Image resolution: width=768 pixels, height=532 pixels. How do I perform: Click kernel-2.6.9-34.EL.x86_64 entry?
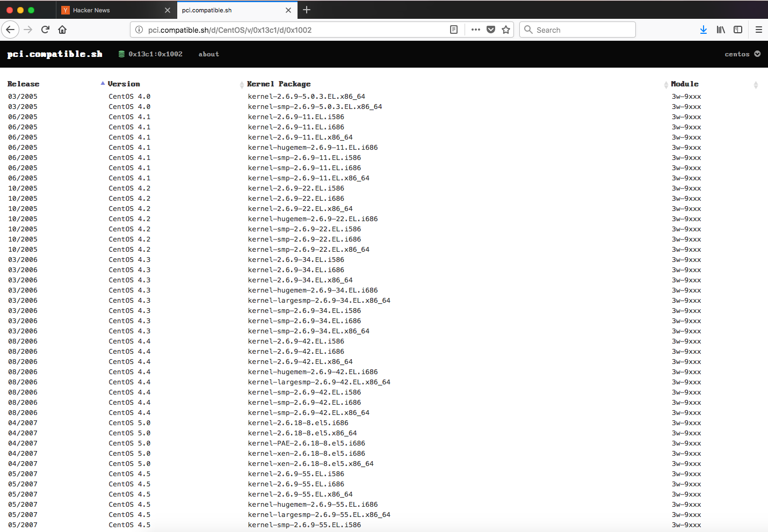click(x=300, y=280)
